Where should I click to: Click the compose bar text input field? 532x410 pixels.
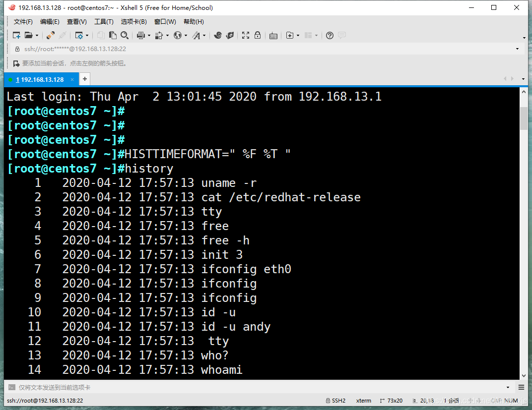pyautogui.click(x=261, y=387)
